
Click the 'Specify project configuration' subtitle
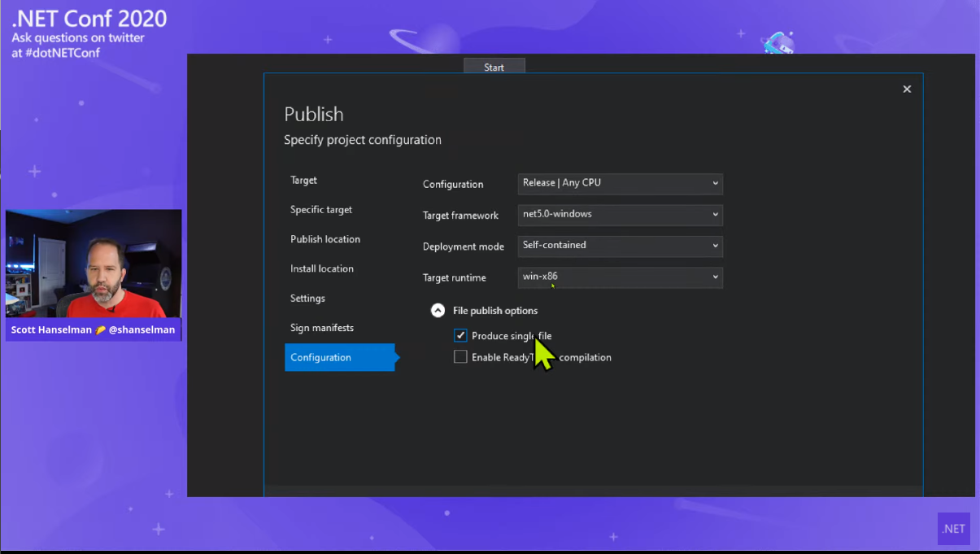(x=363, y=140)
